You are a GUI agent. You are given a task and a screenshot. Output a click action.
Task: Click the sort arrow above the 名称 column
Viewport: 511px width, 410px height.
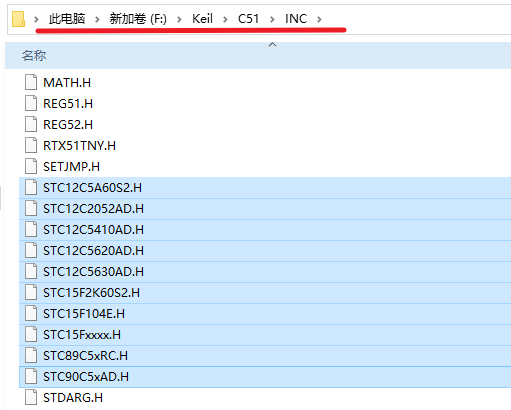[x=273, y=45]
